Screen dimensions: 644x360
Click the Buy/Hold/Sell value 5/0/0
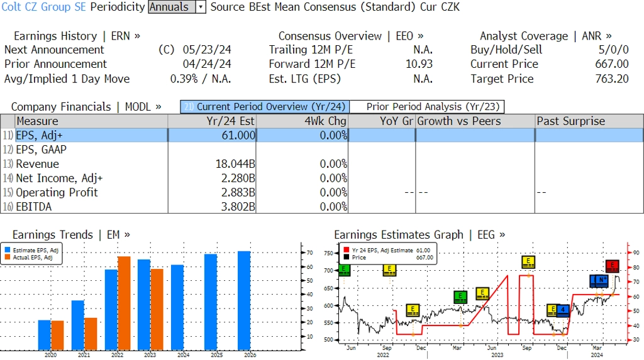(x=614, y=50)
